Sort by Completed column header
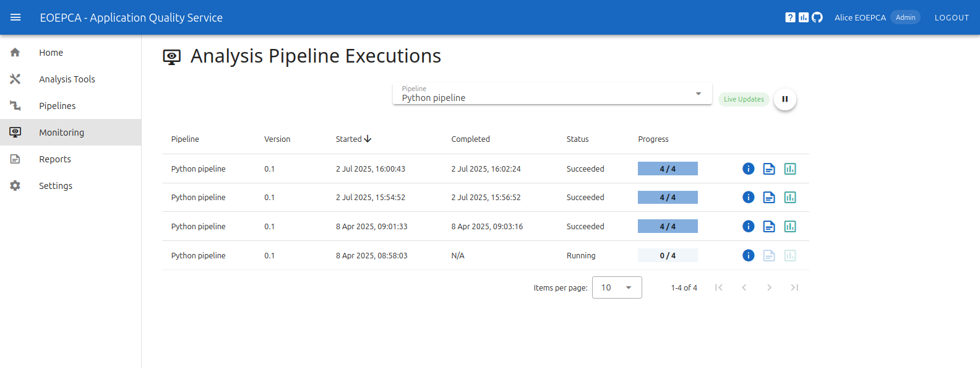Screen dimensions: 980x368 pos(470,139)
